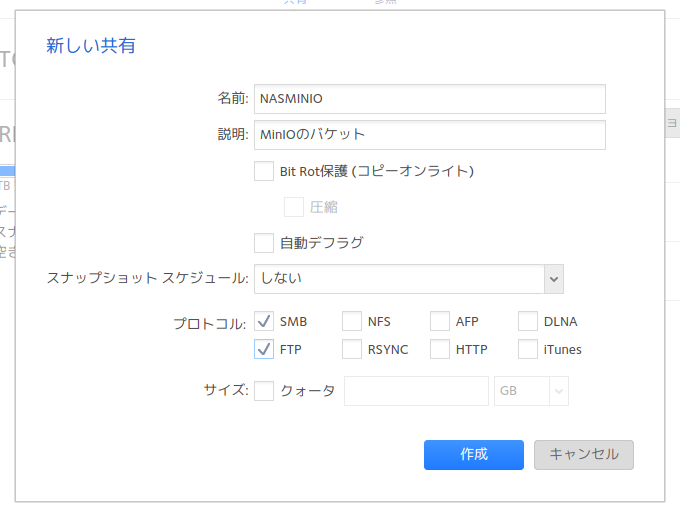Enable RSYNC protocol checkbox
Screen dimensions: 680x517
point(352,349)
